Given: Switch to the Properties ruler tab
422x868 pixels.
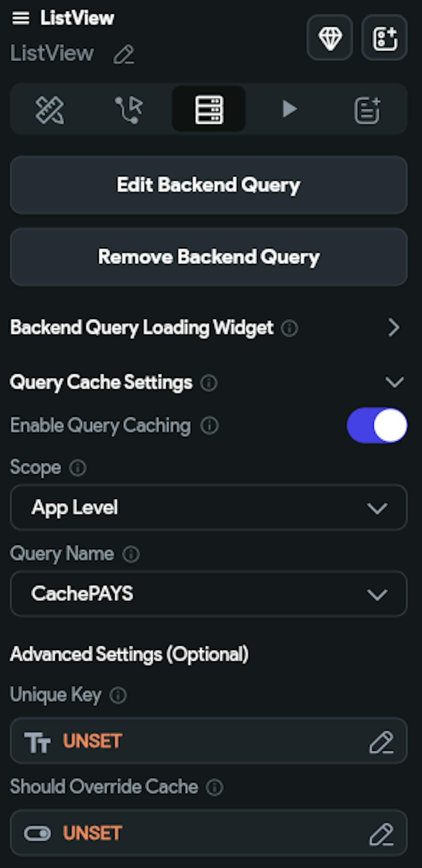Looking at the screenshot, I should pyautogui.click(x=50, y=109).
